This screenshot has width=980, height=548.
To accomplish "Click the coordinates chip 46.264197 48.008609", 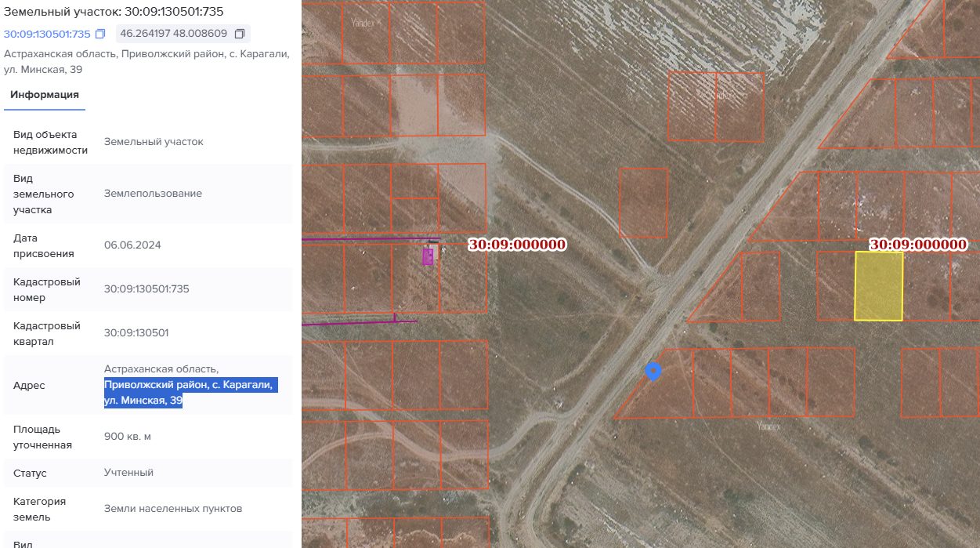I will click(182, 34).
